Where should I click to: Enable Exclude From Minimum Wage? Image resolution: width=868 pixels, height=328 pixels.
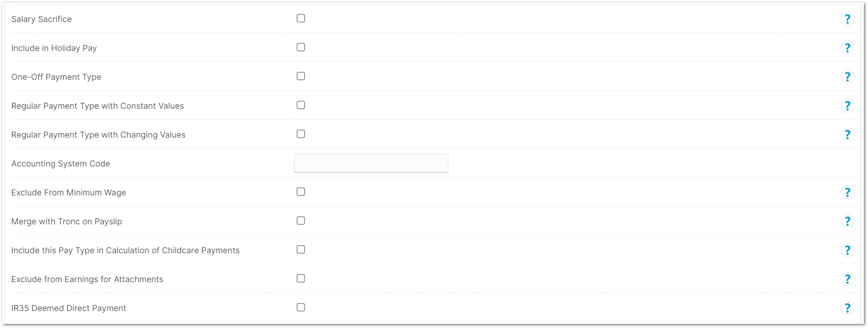tap(301, 192)
